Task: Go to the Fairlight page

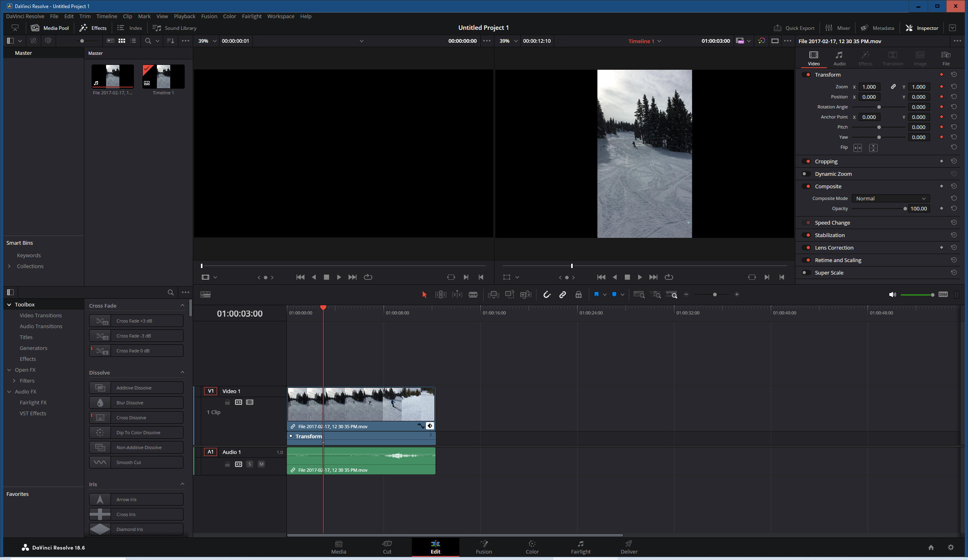Action: coord(580,547)
